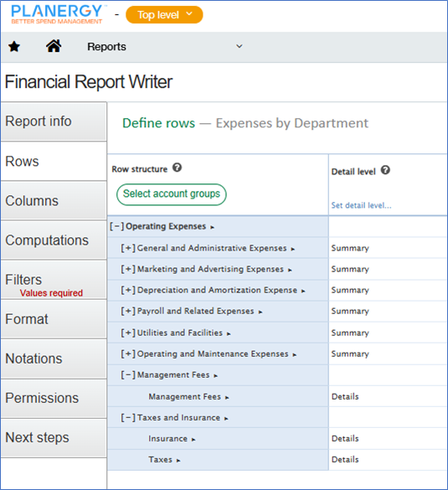
Task: Collapse Management Fees group
Action: pos(128,375)
